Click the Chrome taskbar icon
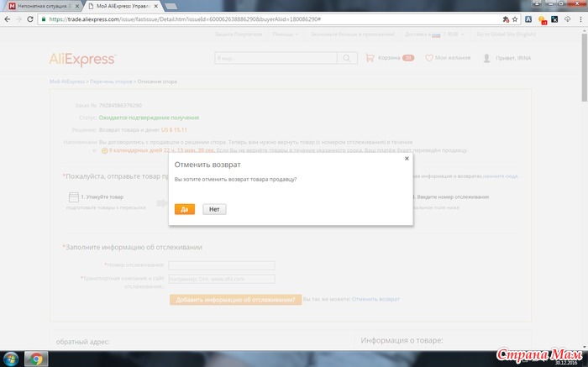The height and width of the screenshot is (367, 588). click(x=36, y=359)
